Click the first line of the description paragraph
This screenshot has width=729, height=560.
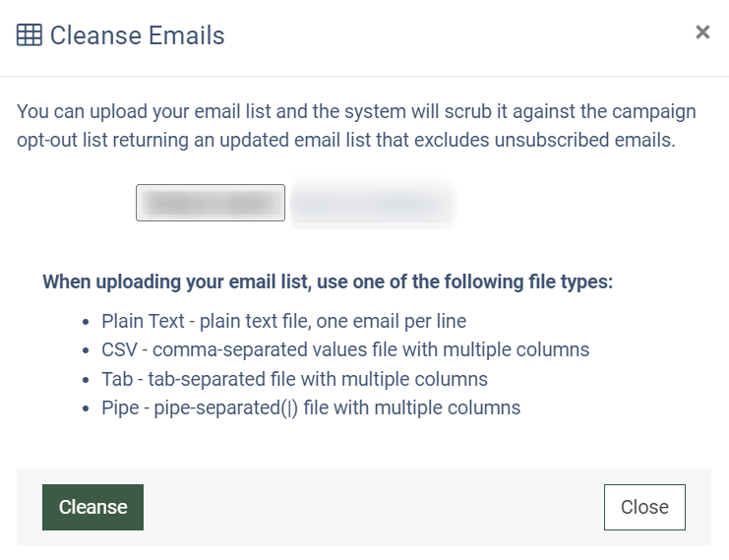coord(356,111)
